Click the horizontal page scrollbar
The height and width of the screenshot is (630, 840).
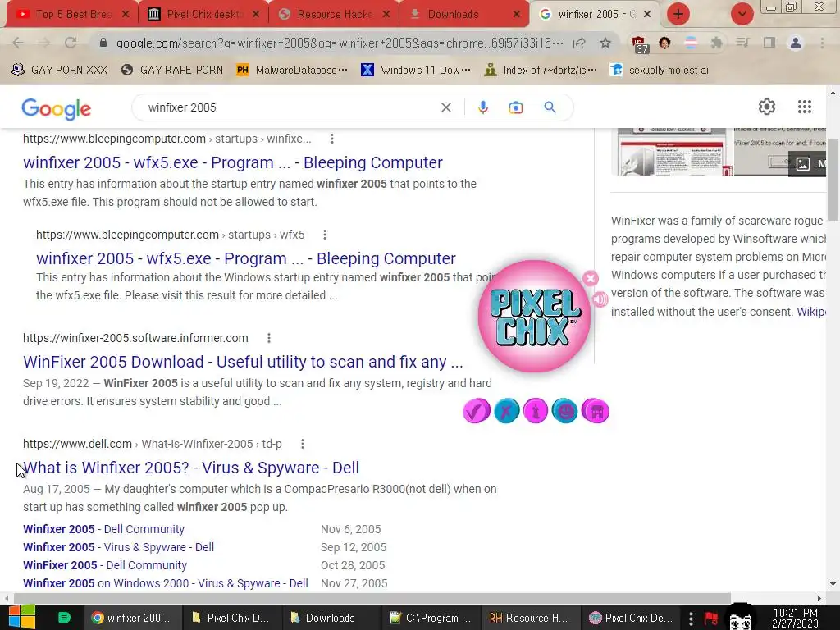coord(372,598)
